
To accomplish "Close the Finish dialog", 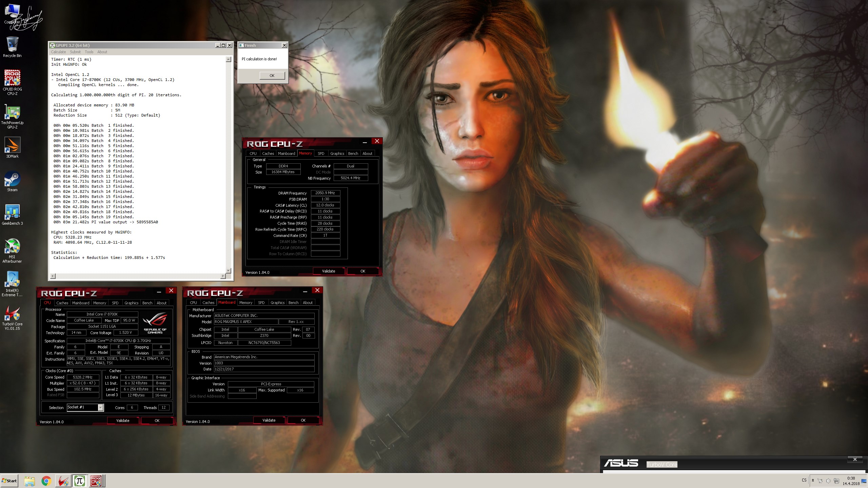I will pos(284,45).
